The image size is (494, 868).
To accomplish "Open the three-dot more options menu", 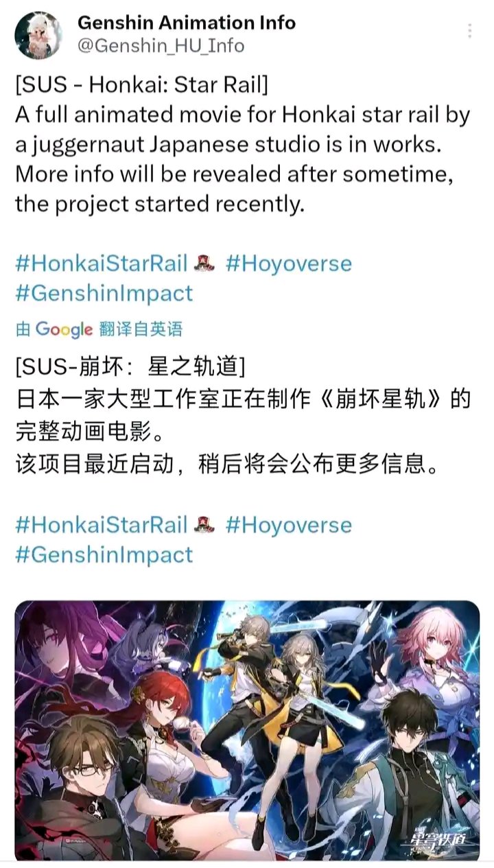I will (x=470, y=31).
